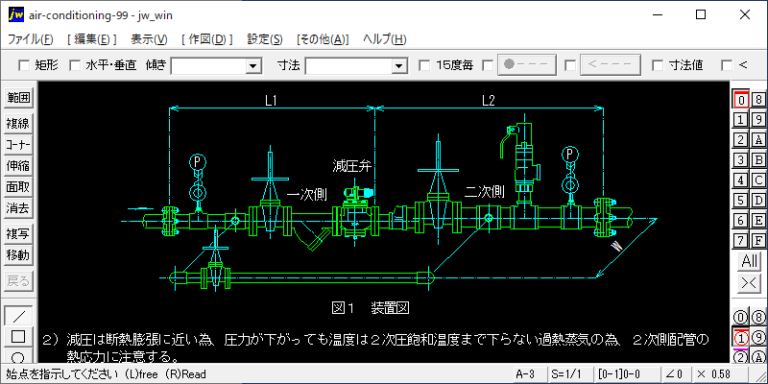Toggle layer 2 button
Image resolution: width=768 pixels, height=384 pixels.
(x=741, y=140)
